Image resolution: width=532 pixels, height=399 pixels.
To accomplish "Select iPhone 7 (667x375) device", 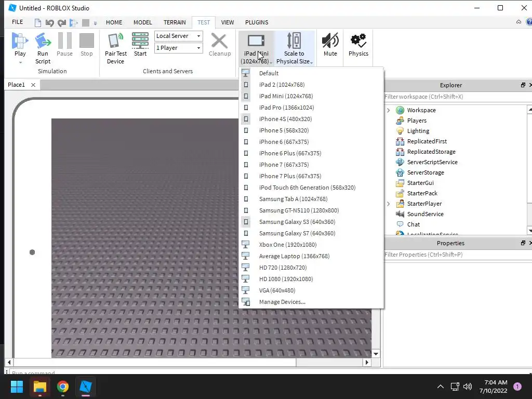I will pyautogui.click(x=311, y=165).
